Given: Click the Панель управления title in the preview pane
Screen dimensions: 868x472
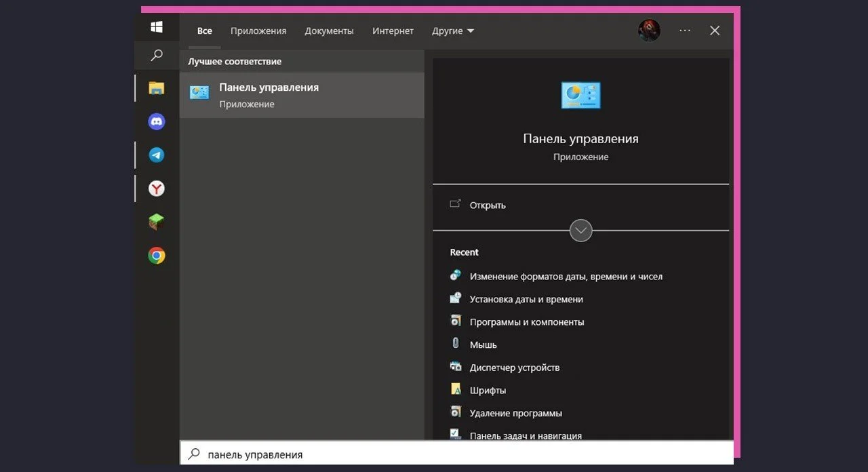Looking at the screenshot, I should [x=580, y=138].
